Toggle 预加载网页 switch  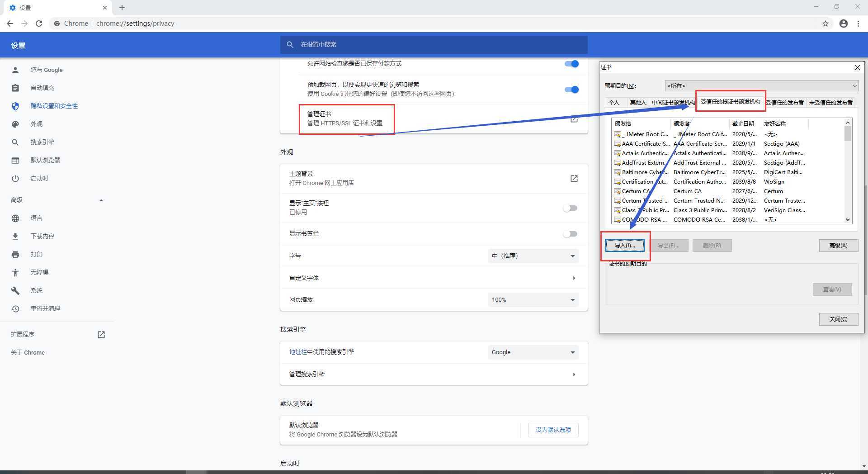pyautogui.click(x=571, y=90)
